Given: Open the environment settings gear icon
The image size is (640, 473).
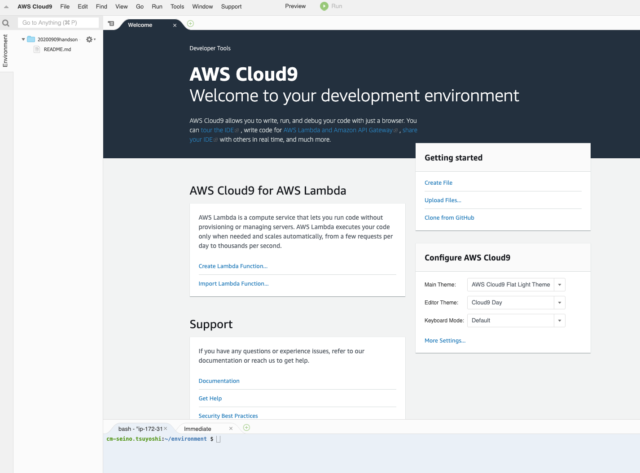Looking at the screenshot, I should pos(90,39).
